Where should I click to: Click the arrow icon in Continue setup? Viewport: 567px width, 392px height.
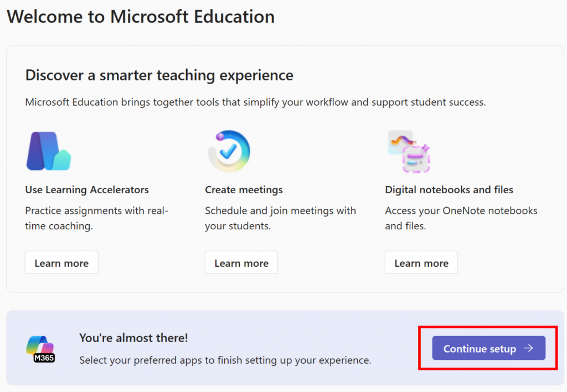528,348
